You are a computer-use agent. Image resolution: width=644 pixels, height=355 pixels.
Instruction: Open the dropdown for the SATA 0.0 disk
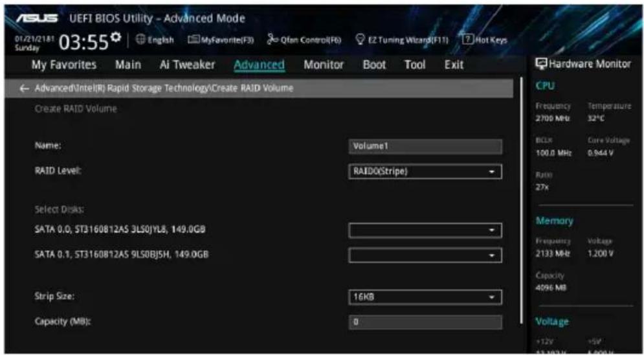pyautogui.click(x=425, y=231)
